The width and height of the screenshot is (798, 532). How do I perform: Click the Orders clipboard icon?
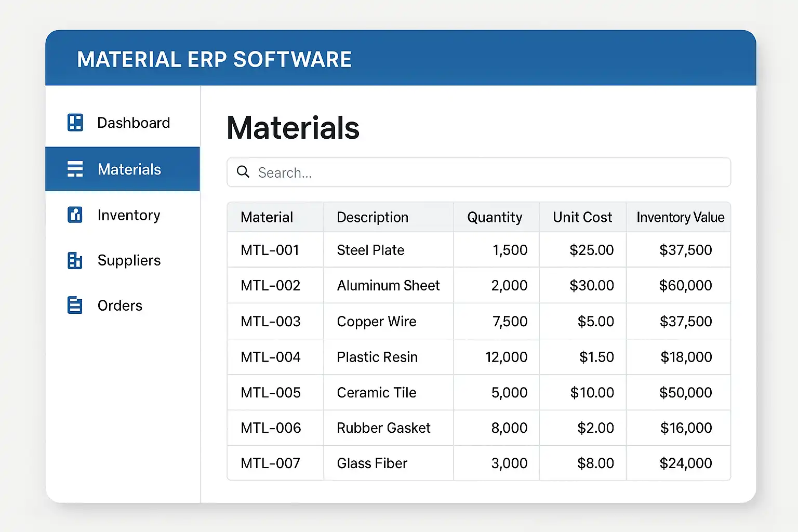[x=75, y=305]
